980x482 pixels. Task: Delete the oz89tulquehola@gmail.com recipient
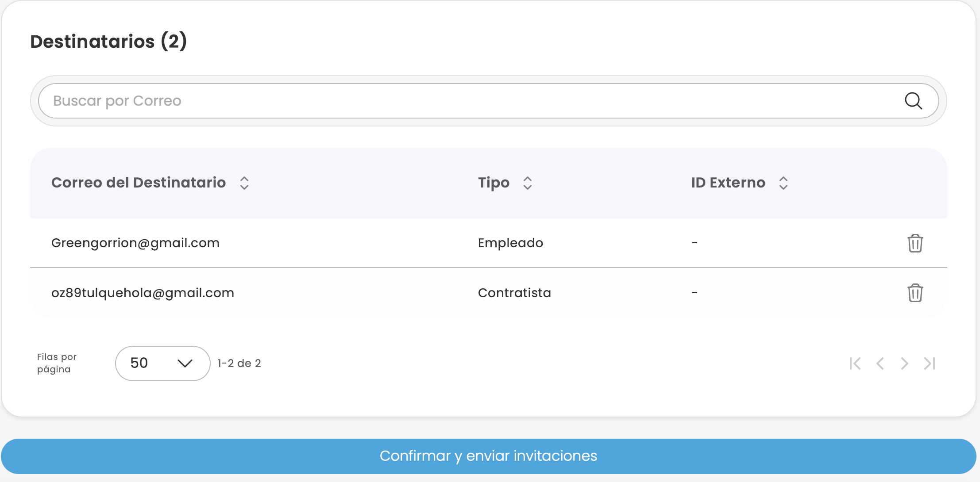pos(914,293)
